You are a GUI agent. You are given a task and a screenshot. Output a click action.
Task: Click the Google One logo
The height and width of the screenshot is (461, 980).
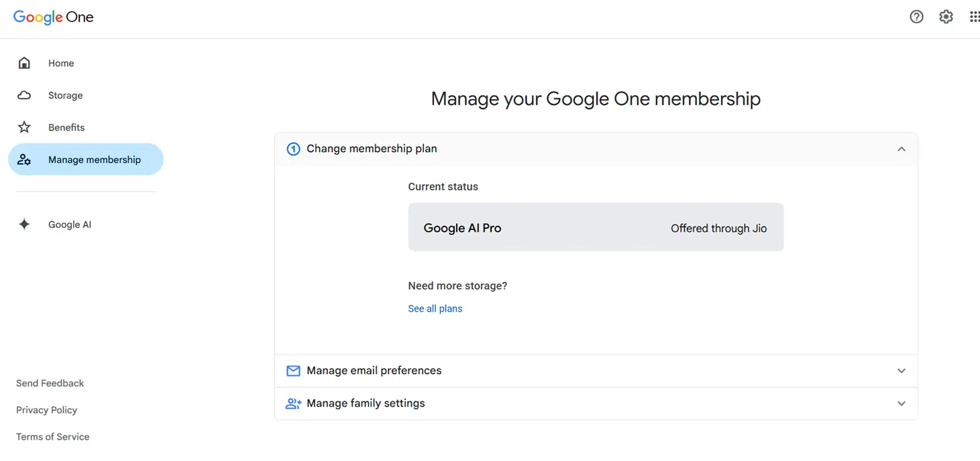[x=53, y=17]
